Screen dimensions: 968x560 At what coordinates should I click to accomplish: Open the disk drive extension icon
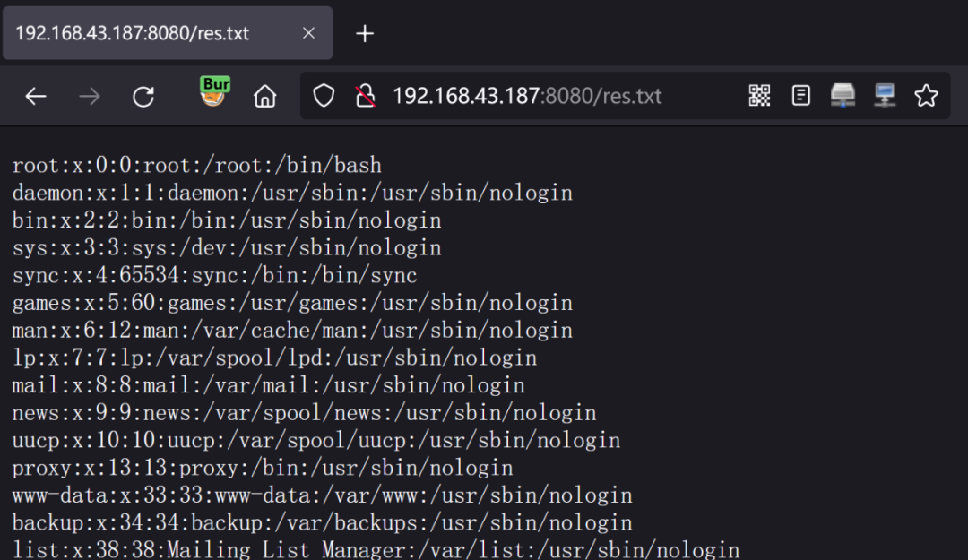coord(843,96)
